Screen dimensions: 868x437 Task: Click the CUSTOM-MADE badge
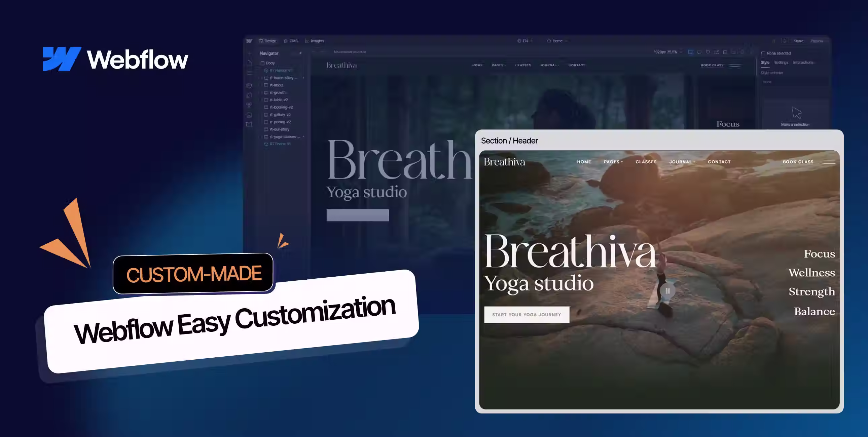pos(193,273)
